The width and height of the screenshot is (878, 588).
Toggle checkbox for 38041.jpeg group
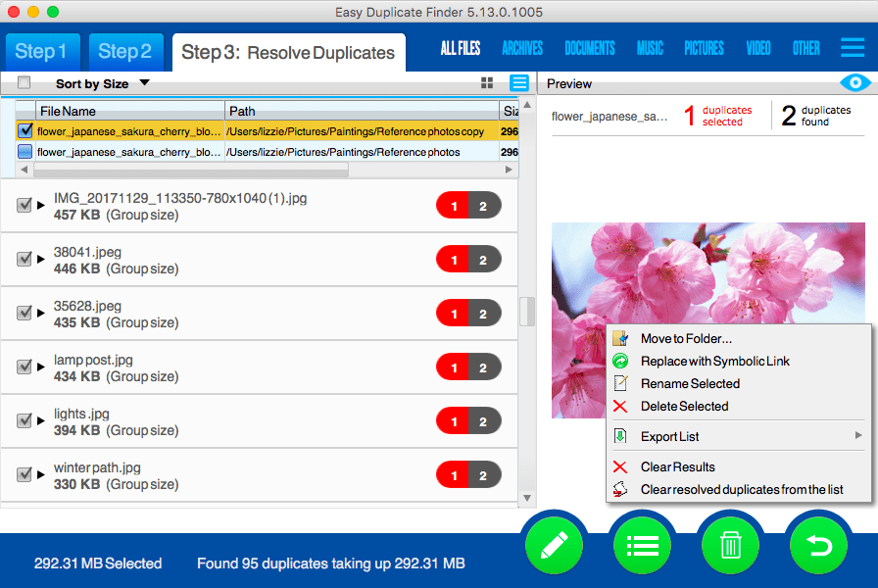(x=24, y=259)
